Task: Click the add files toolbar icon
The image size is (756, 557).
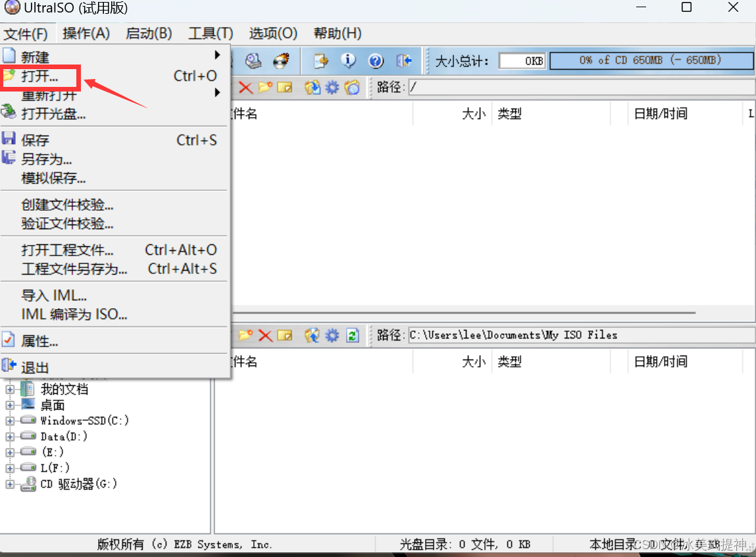Action: [x=320, y=61]
